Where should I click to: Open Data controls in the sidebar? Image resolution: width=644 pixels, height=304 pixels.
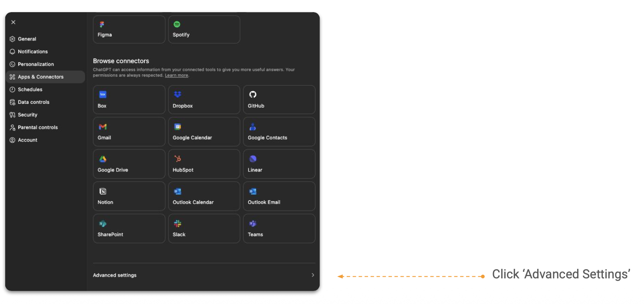point(33,102)
